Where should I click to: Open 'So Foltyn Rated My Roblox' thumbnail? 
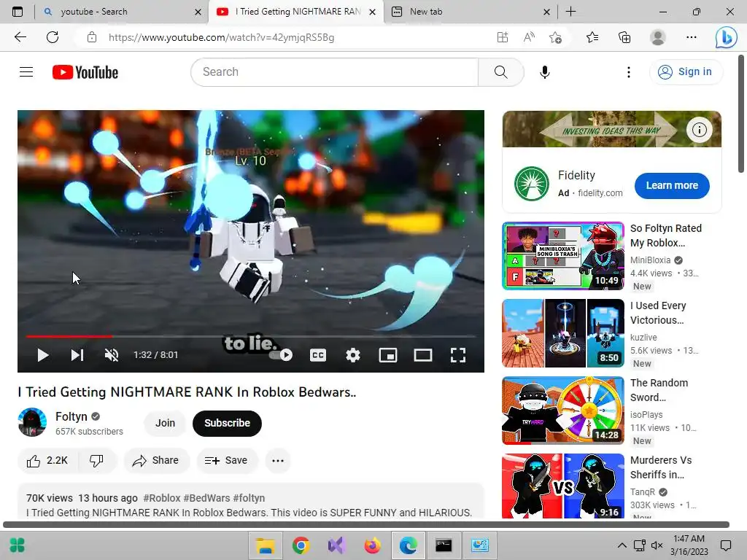click(x=563, y=256)
